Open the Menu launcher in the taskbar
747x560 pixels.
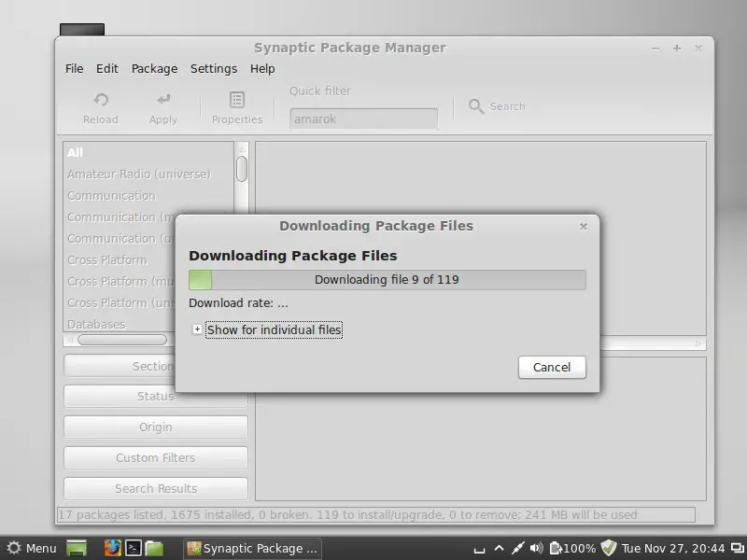pos(32,548)
